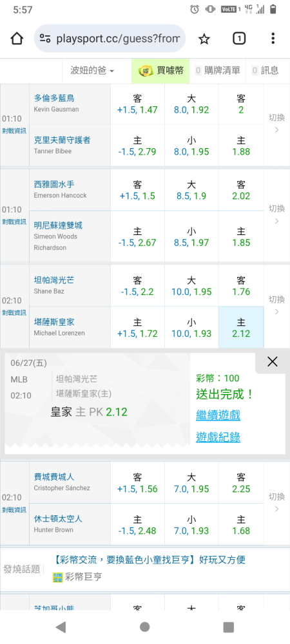Screen dimensions: 290x644
Task: Select 大 8.5, 1.9 over option
Action: click(x=191, y=190)
